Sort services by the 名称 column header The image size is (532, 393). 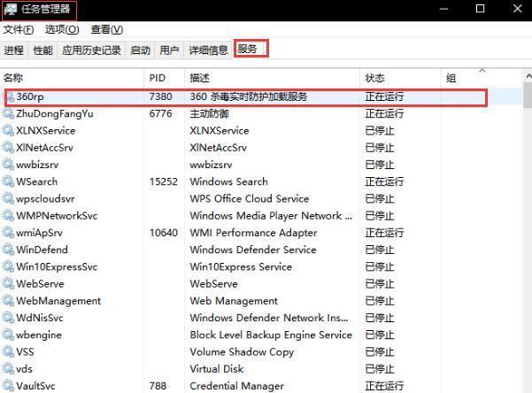[x=13, y=78]
